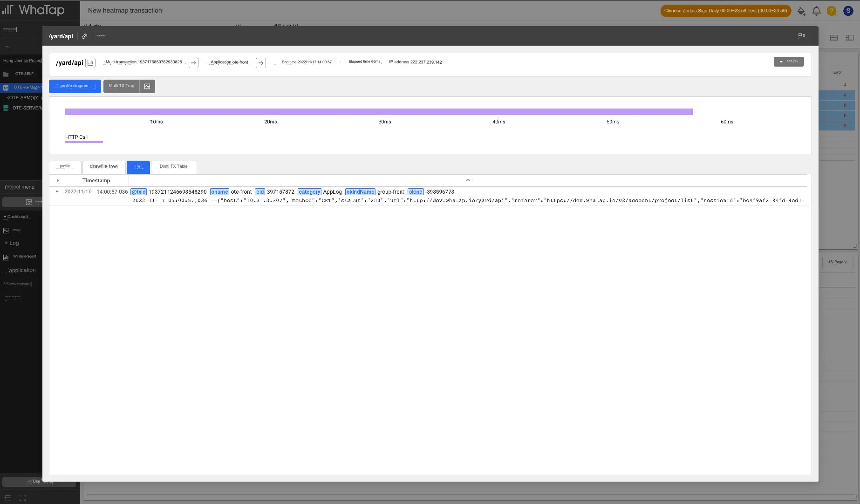The image size is (860, 504).
Task: Switch to vertical split layout icon
Action: point(850,38)
